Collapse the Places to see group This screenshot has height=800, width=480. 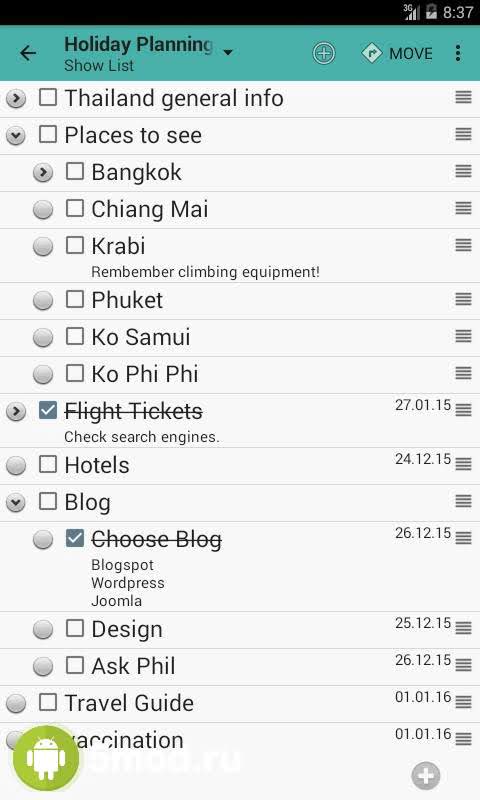[16, 136]
